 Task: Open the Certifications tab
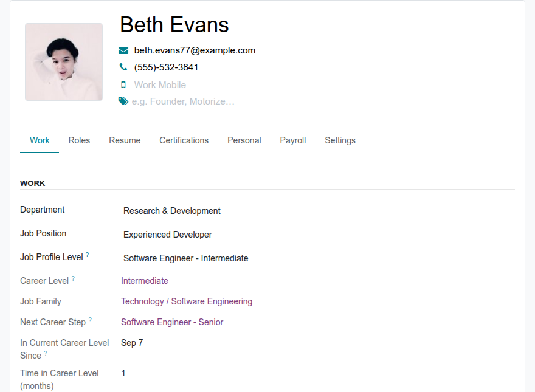(x=184, y=140)
